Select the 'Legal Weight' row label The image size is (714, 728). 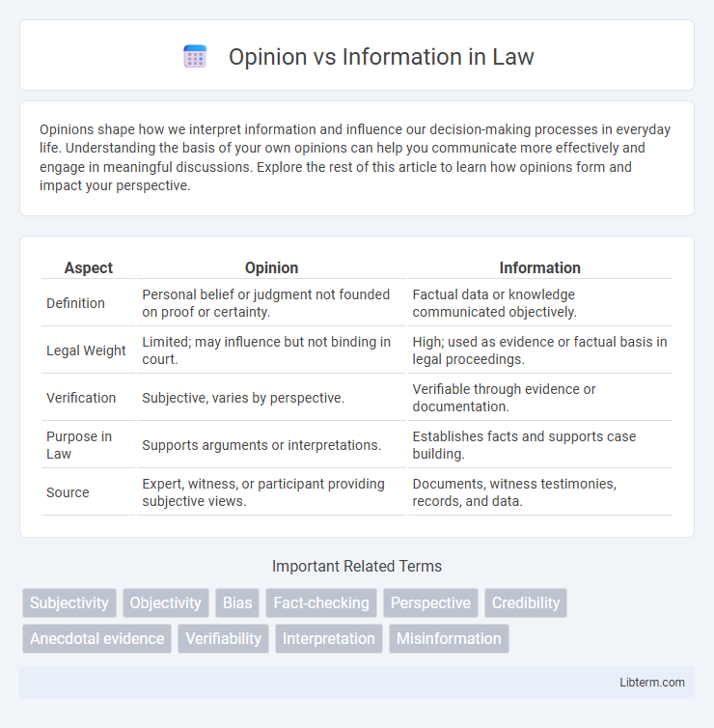tap(88, 350)
